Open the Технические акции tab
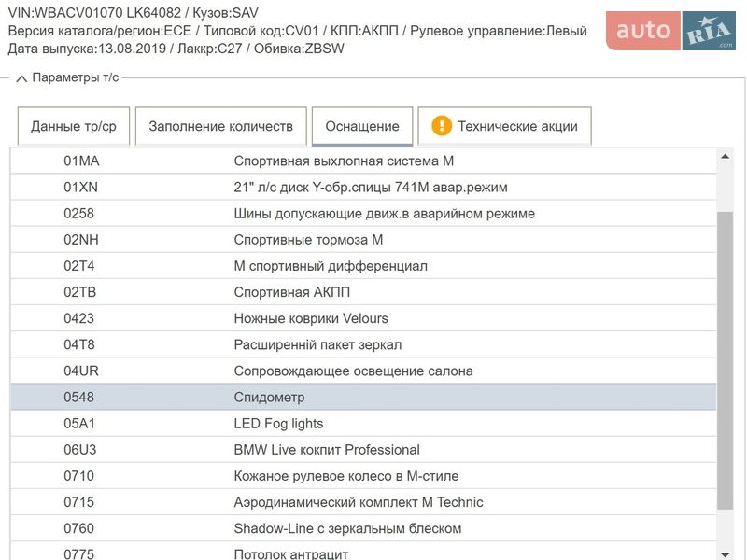This screenshot has height=560, width=747. pos(504,123)
